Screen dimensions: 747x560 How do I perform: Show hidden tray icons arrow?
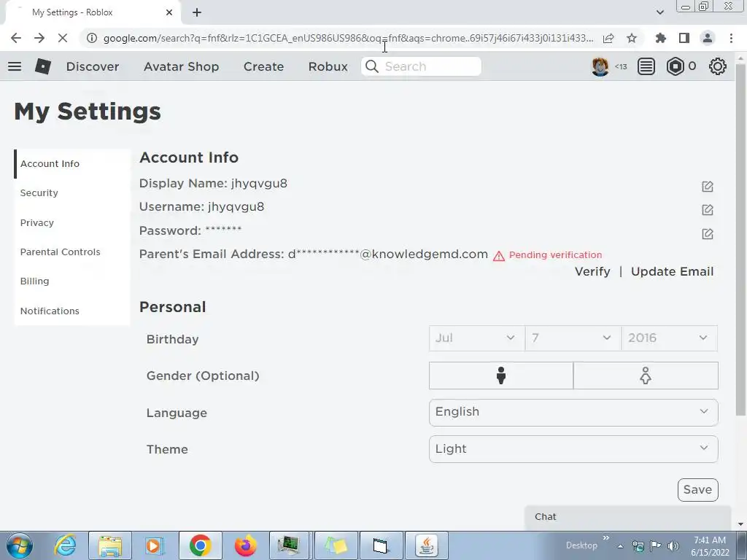(x=620, y=546)
